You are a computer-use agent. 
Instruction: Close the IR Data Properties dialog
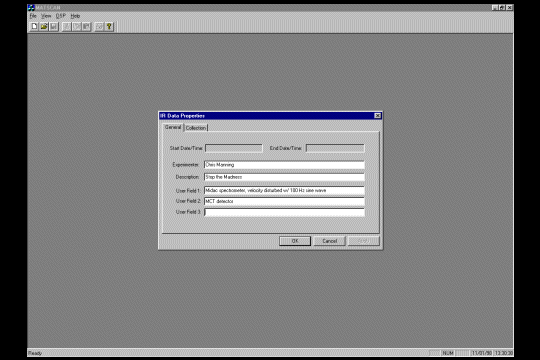(x=377, y=116)
